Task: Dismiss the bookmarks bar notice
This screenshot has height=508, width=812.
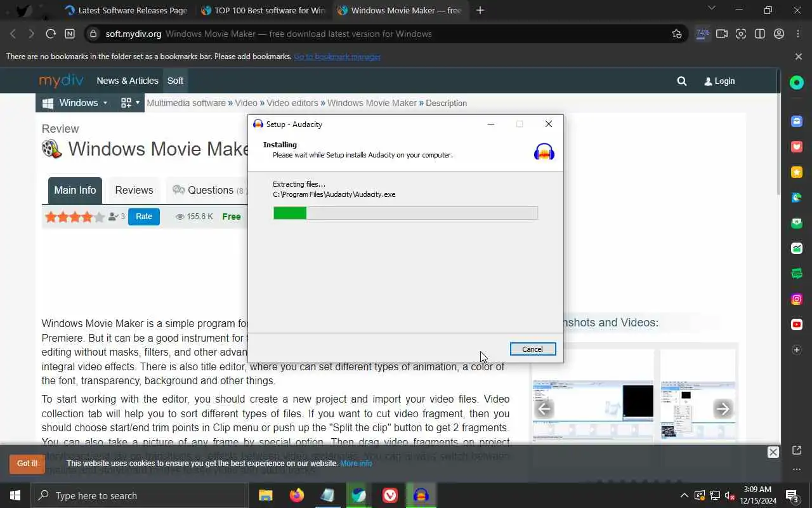Action: 799,57
